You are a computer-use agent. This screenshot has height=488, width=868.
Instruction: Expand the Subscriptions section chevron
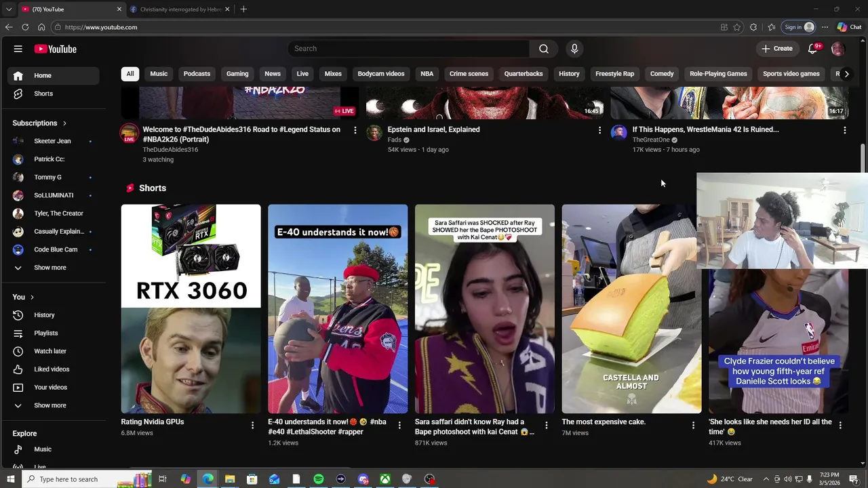pos(64,123)
